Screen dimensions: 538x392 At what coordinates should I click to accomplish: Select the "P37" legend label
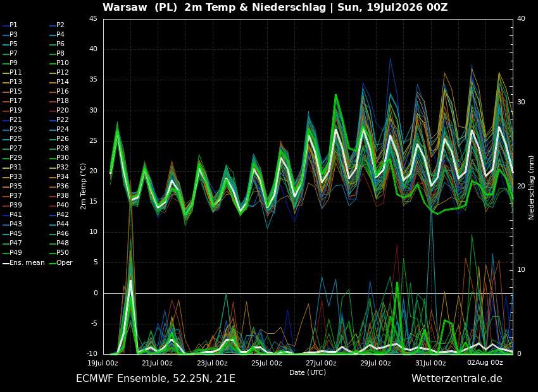pos(16,195)
